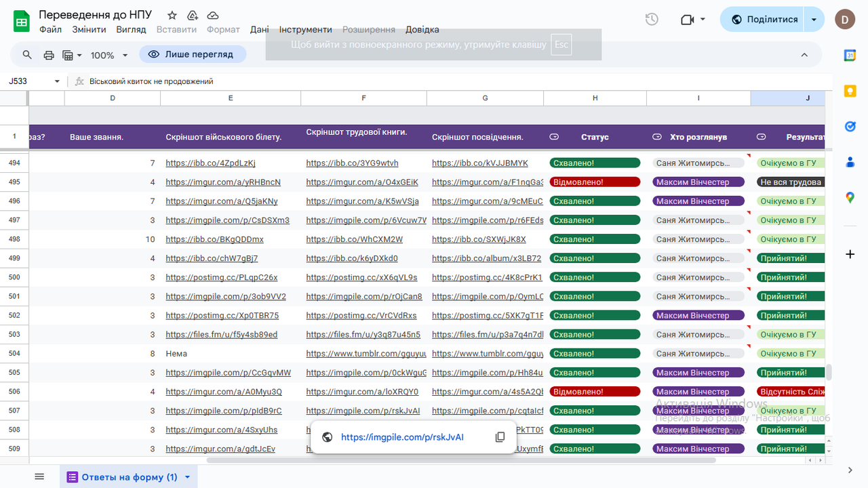Viewport: 868px width, 488px height.
Task: Open the Дані menu
Action: (259, 30)
